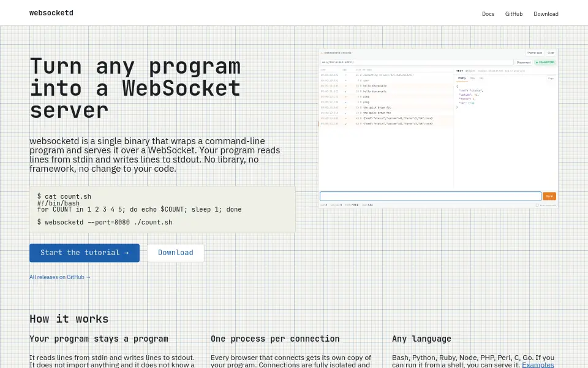Open the Examples link under Any language
The height and width of the screenshot is (368, 588).
coord(538,364)
